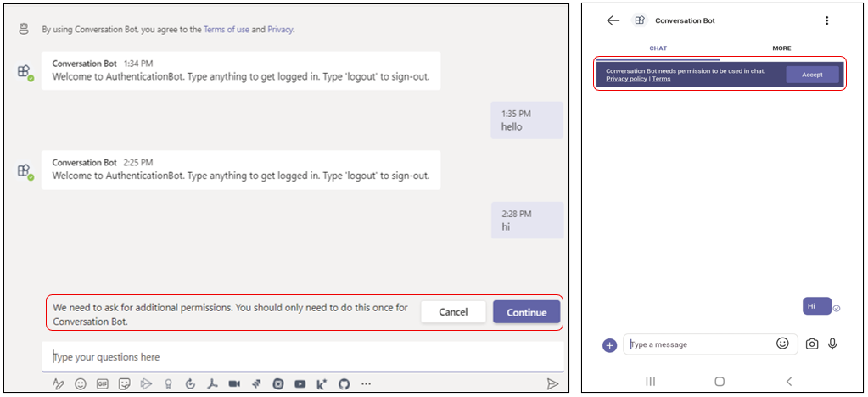Open the Format text options icon
The width and height of the screenshot is (868, 397).
[59, 383]
